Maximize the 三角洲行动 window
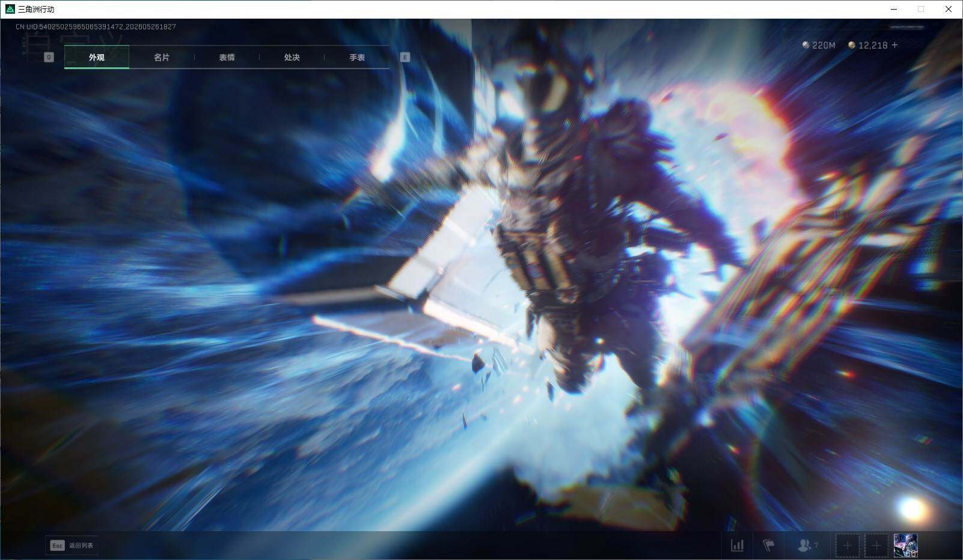Image resolution: width=963 pixels, height=560 pixels. [x=921, y=9]
